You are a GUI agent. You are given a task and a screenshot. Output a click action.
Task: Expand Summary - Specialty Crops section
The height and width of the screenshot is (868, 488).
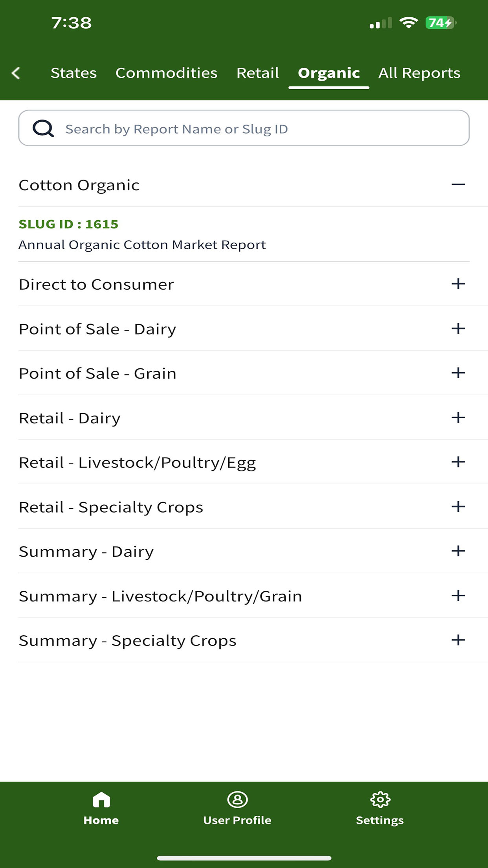coord(244,640)
